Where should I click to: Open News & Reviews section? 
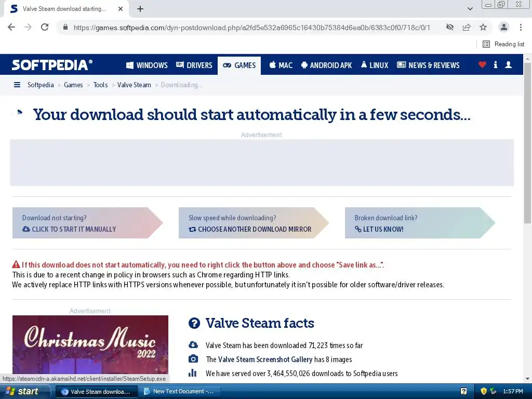click(x=428, y=65)
